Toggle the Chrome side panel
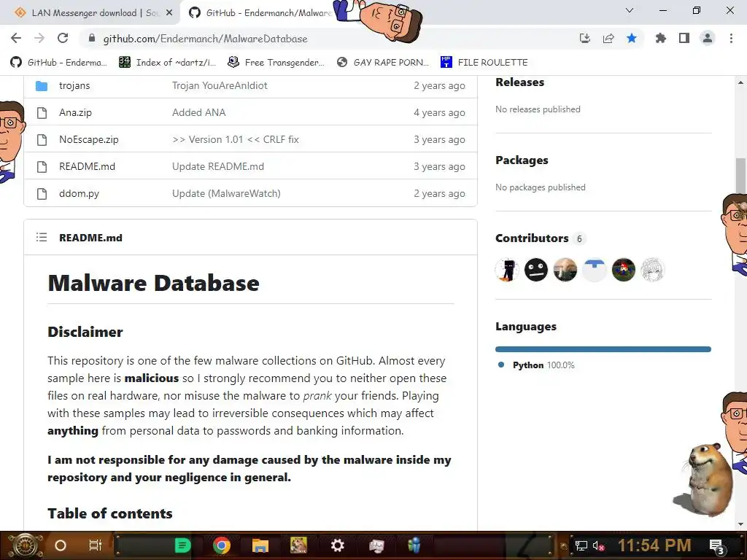The height and width of the screenshot is (560, 747). (x=684, y=39)
